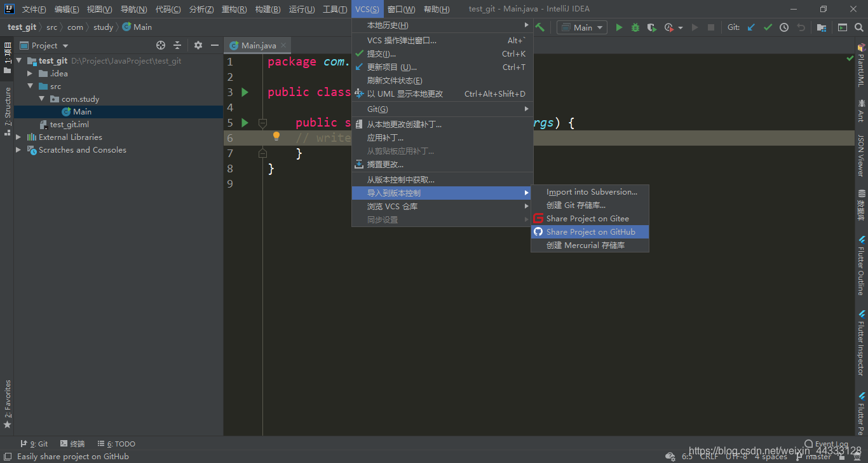Viewport: 868px width, 463px height.
Task: Click the Build project hammer icon
Action: coord(540,27)
